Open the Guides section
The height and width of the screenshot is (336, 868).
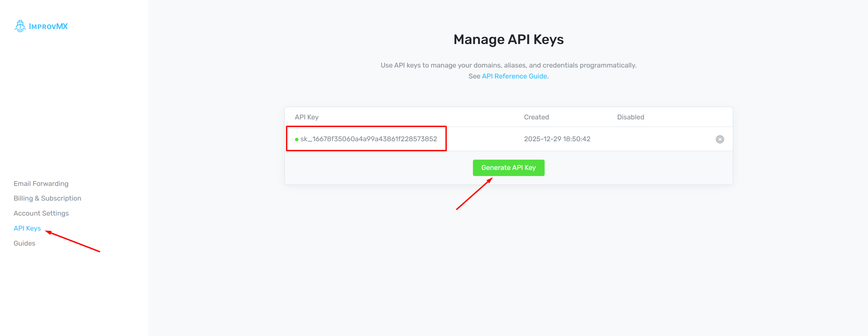click(x=24, y=243)
